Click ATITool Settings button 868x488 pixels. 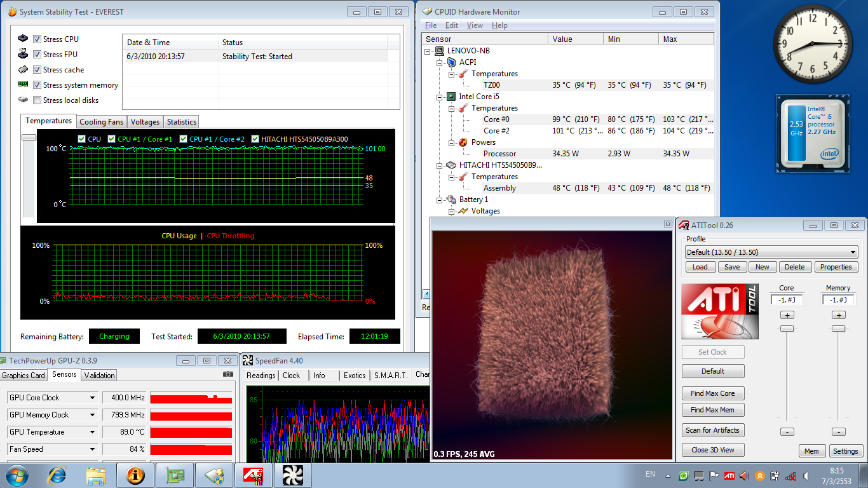[846, 451]
